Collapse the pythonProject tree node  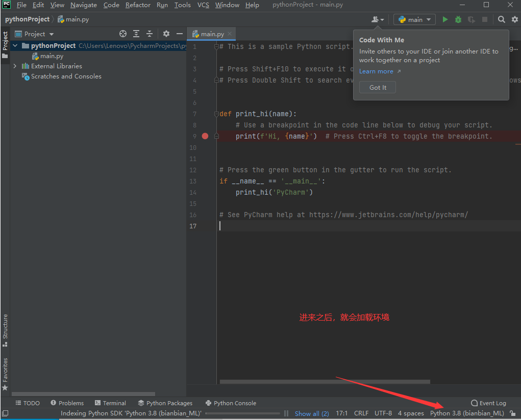pyautogui.click(x=14, y=45)
